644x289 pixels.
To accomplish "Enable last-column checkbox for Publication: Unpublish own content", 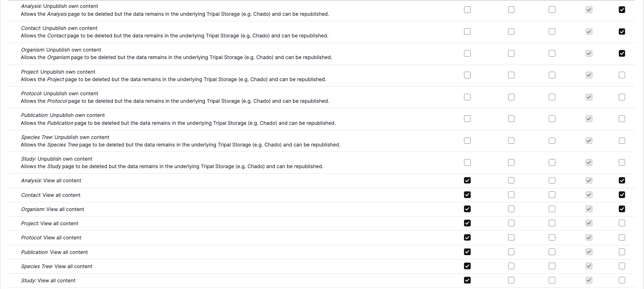I will point(622,119).
